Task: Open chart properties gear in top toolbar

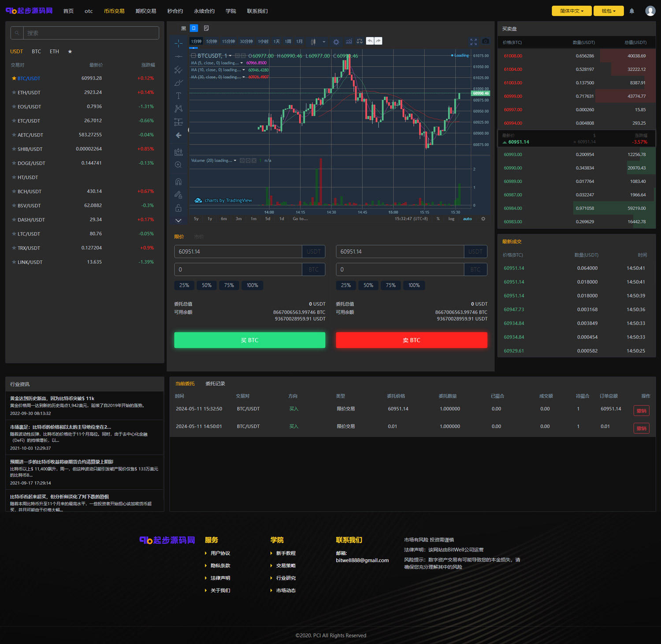Action: 336,42
